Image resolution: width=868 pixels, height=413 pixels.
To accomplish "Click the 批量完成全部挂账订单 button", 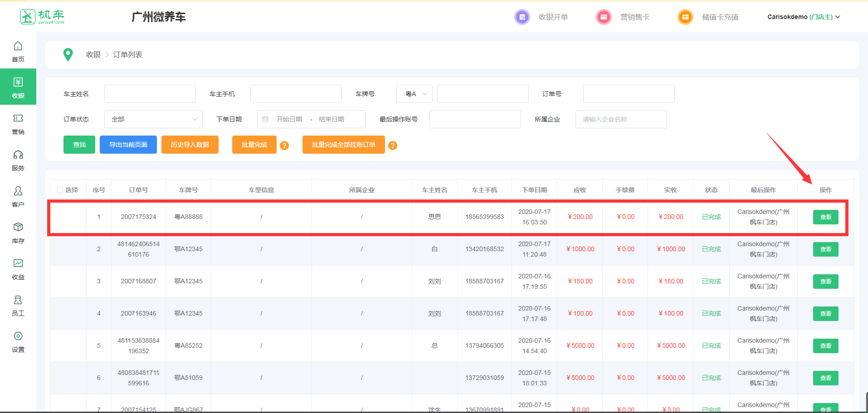I will click(x=344, y=145).
